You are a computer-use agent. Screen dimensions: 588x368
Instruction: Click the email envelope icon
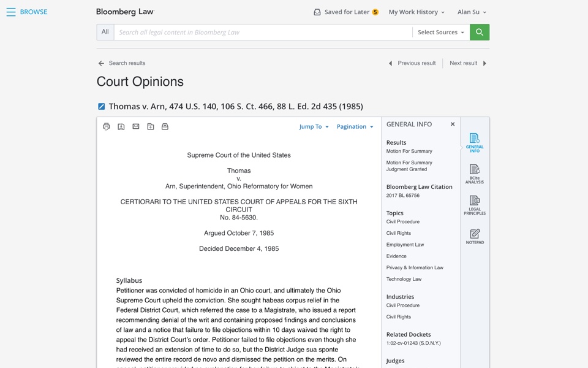click(136, 126)
